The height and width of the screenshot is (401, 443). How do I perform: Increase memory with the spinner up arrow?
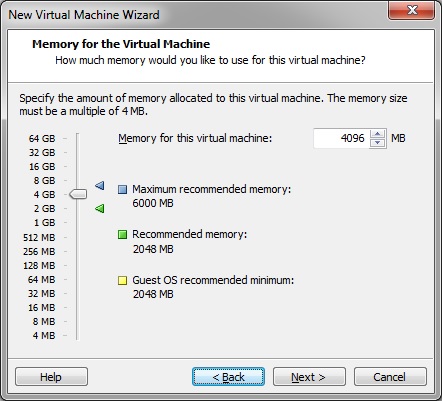(377, 134)
